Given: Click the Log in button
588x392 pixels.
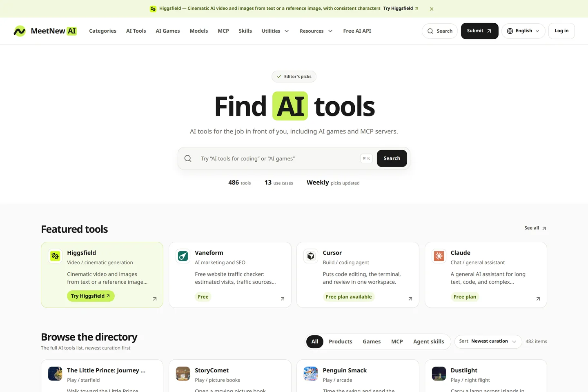Looking at the screenshot, I should [561, 31].
